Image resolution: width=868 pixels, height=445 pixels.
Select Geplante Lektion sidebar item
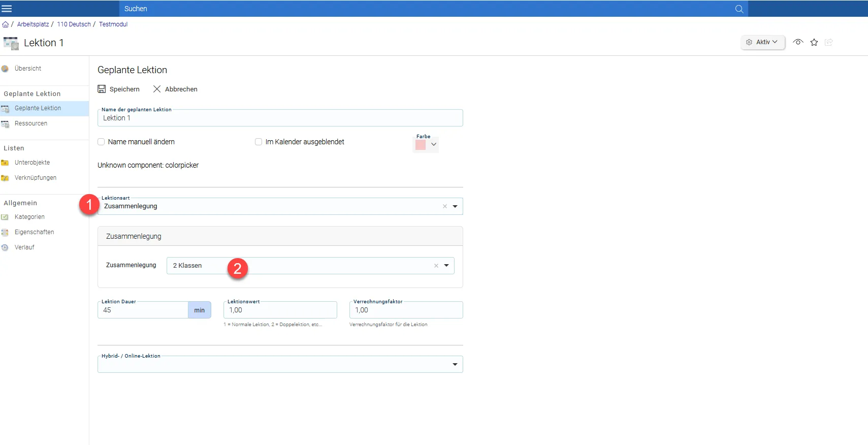click(x=44, y=108)
